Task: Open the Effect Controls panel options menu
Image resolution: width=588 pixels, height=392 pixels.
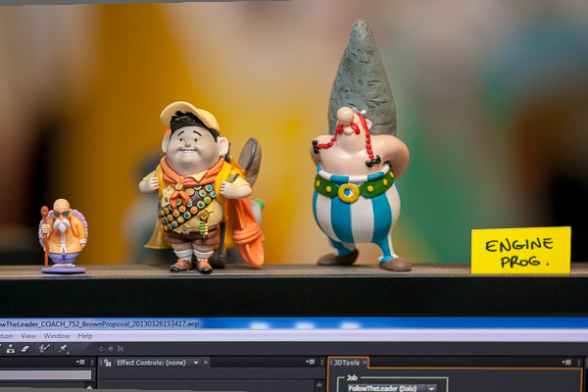Action: point(310,362)
